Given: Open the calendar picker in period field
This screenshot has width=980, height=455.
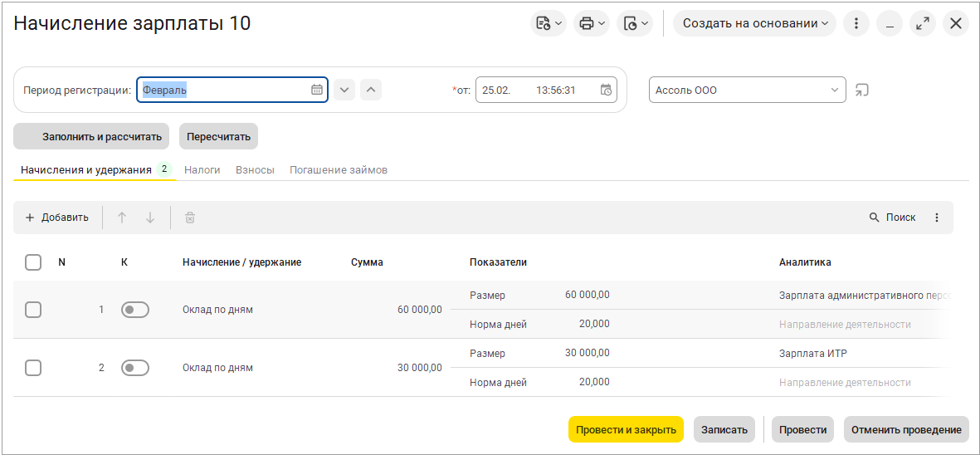Looking at the screenshot, I should (317, 90).
